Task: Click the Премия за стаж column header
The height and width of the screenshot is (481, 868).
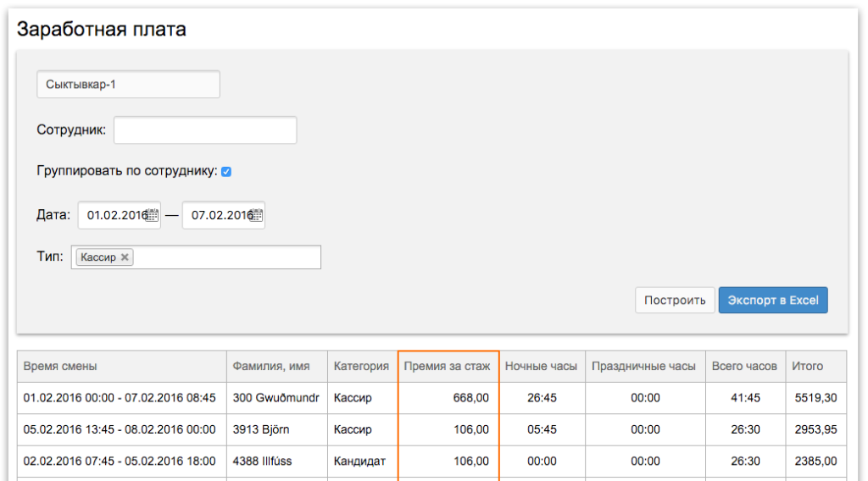Action: (x=448, y=366)
